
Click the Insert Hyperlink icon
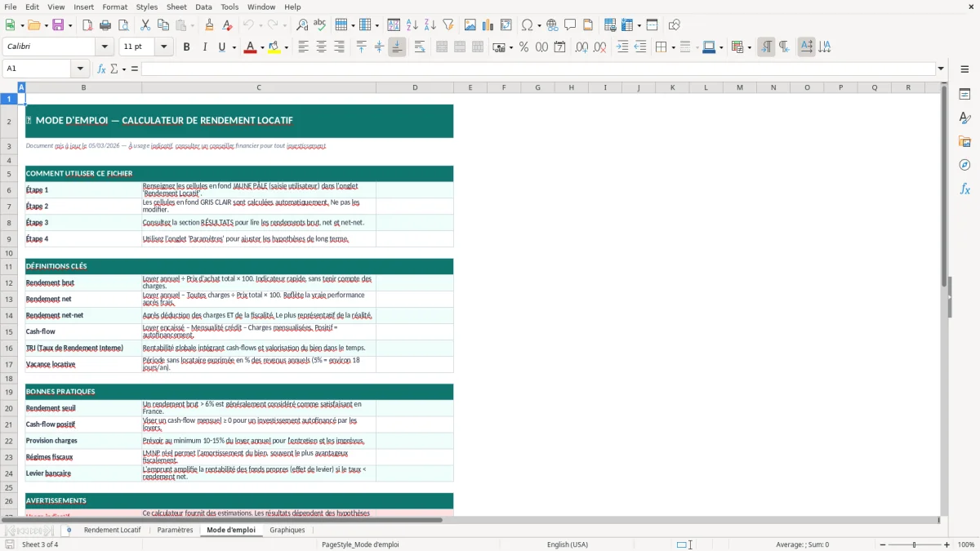(x=552, y=25)
